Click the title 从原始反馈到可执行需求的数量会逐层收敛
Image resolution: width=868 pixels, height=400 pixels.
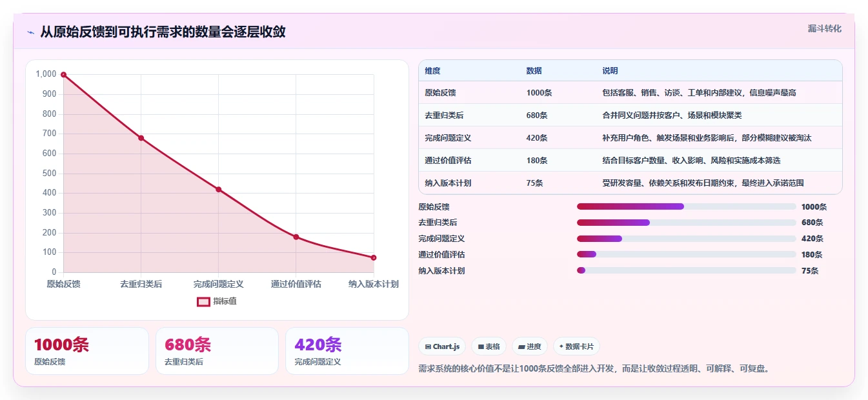[163, 32]
